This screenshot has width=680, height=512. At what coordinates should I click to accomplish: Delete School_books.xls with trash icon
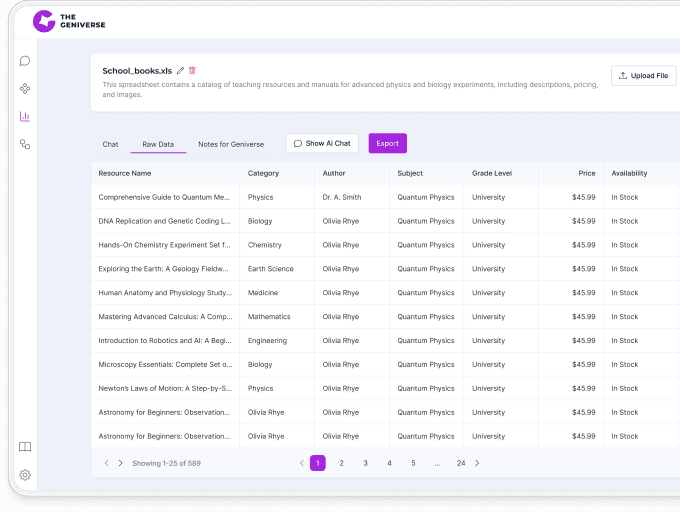pos(193,71)
